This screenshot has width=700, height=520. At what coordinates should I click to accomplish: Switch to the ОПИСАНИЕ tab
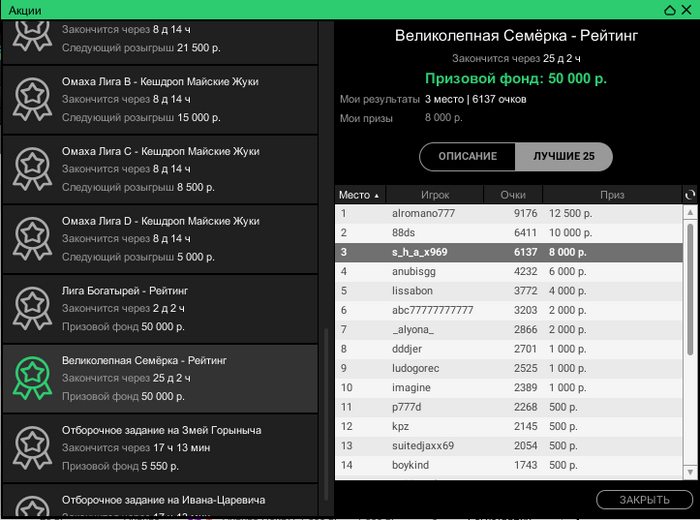tap(467, 157)
